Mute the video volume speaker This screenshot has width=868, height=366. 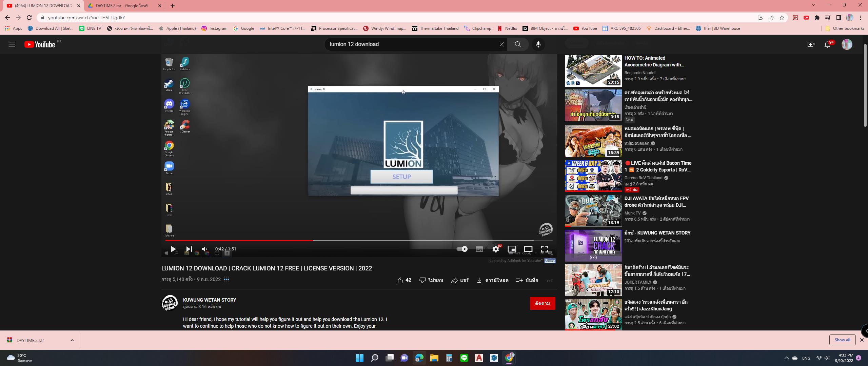[x=204, y=249]
